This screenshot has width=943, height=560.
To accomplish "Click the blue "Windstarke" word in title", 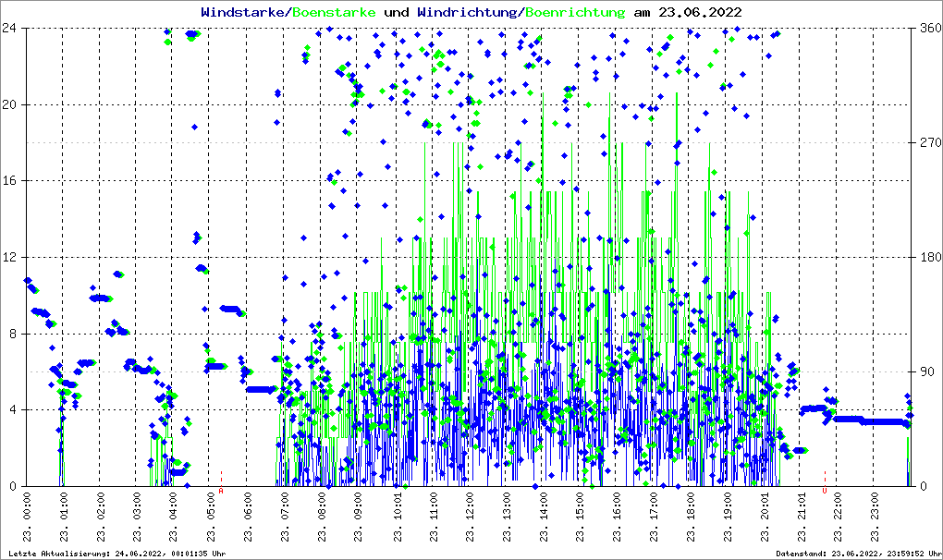I will (244, 12).
